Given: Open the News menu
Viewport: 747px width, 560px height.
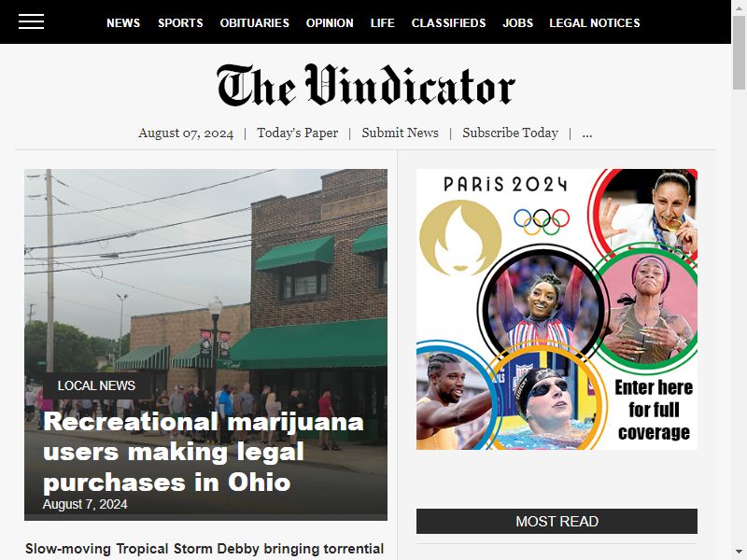Looking at the screenshot, I should [x=123, y=22].
